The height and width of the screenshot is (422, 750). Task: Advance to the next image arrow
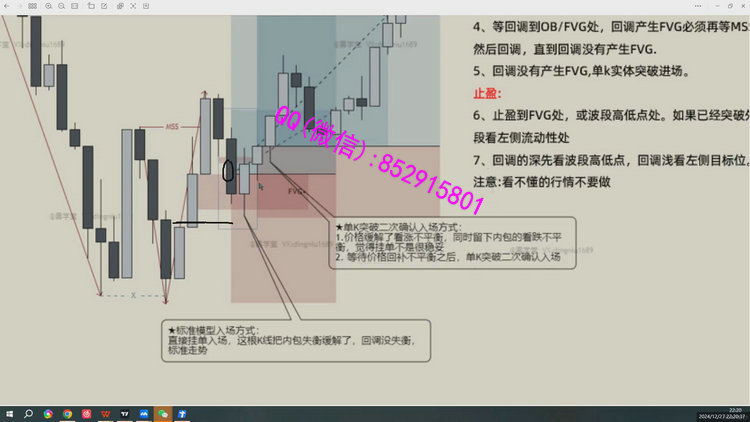coord(21,6)
